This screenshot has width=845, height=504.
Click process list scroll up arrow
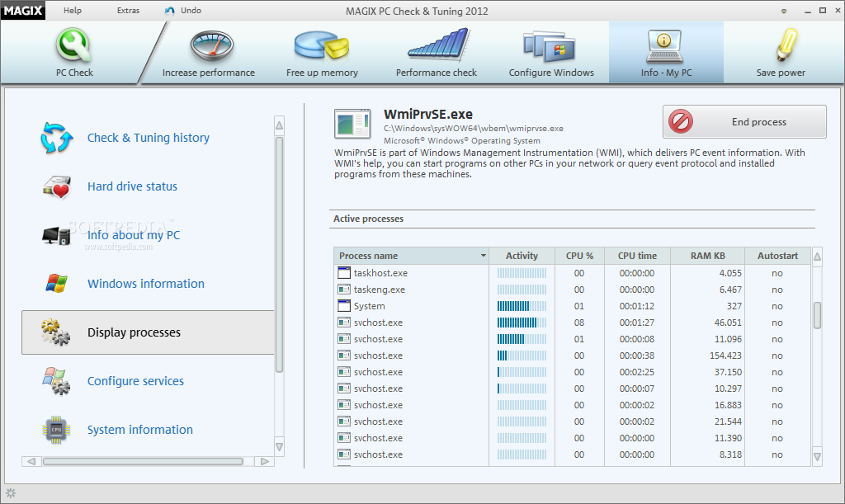(x=817, y=257)
